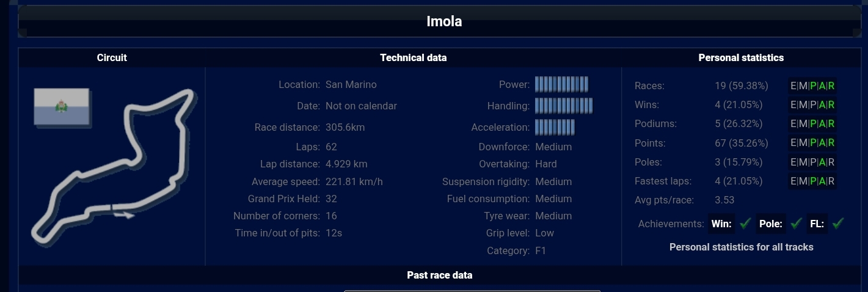Click the Win achievement label
868x292 pixels.
[x=721, y=224]
